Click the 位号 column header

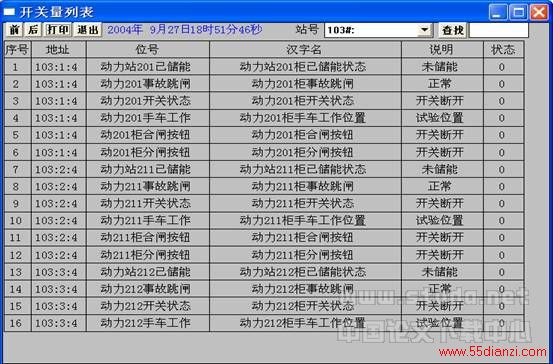click(148, 50)
